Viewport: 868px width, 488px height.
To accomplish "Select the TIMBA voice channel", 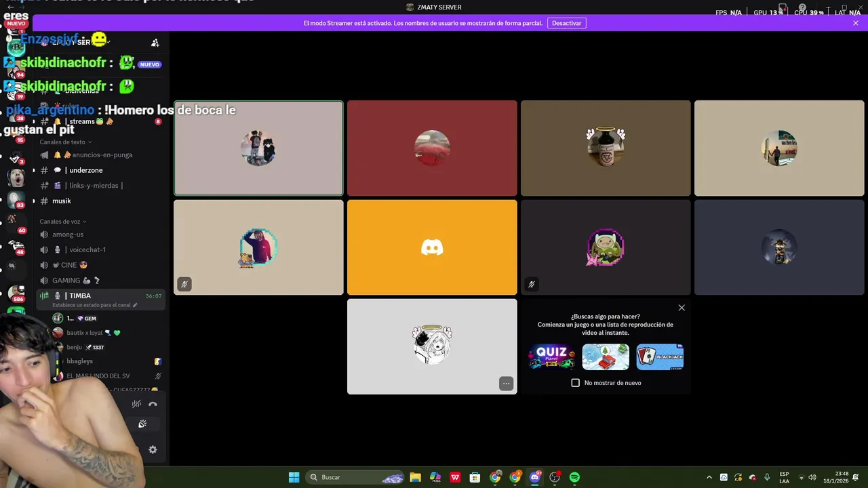I will 100,299.
